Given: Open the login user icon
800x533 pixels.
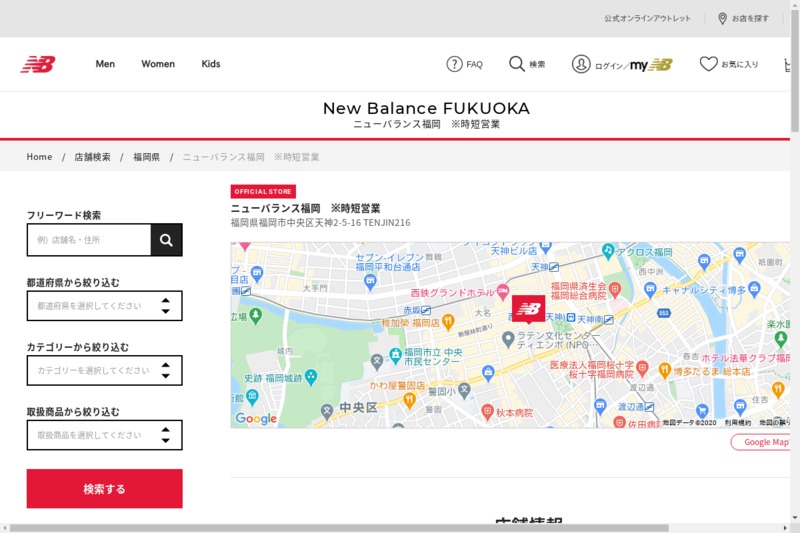Looking at the screenshot, I should click(581, 64).
